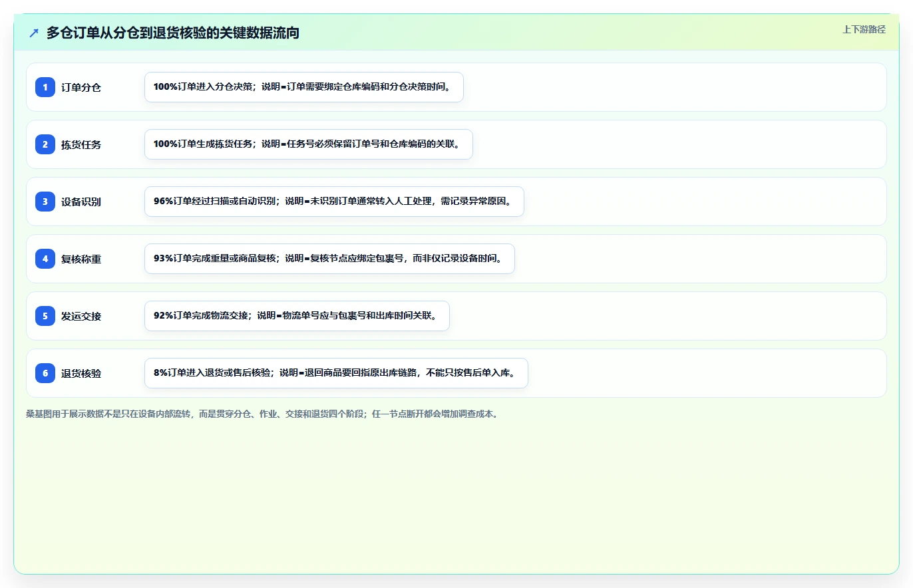
Task: Open the note starting 100%订单生成拣货任务
Action: tap(308, 144)
